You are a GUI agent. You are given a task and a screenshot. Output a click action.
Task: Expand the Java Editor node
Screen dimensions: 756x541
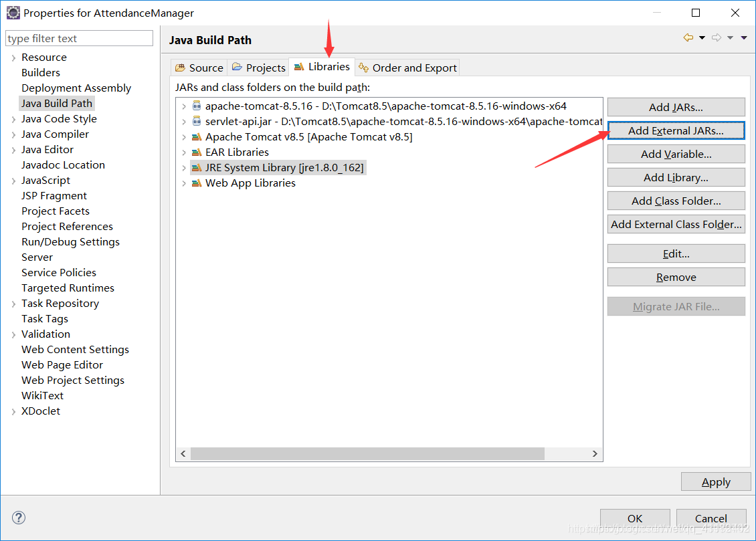[x=13, y=150]
